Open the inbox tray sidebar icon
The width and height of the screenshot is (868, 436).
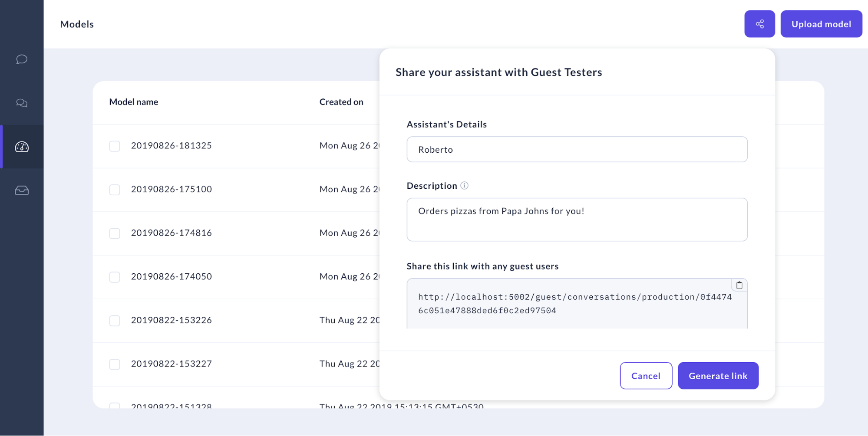[22, 190]
